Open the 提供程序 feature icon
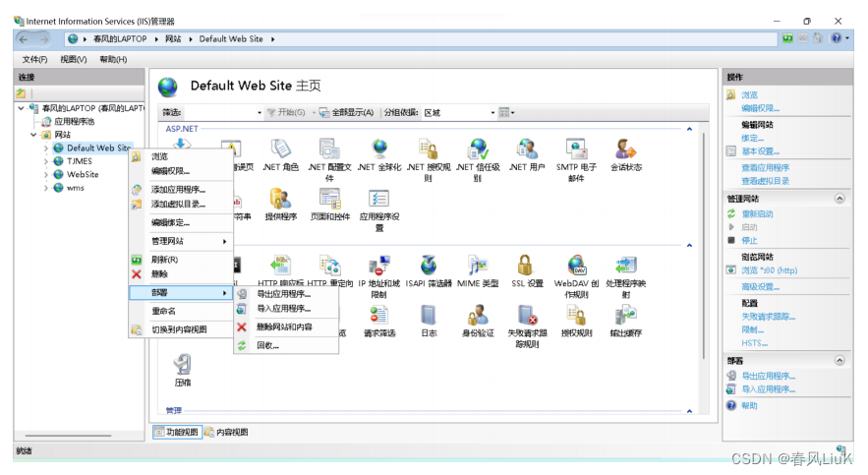The image size is (868, 475). [281, 205]
